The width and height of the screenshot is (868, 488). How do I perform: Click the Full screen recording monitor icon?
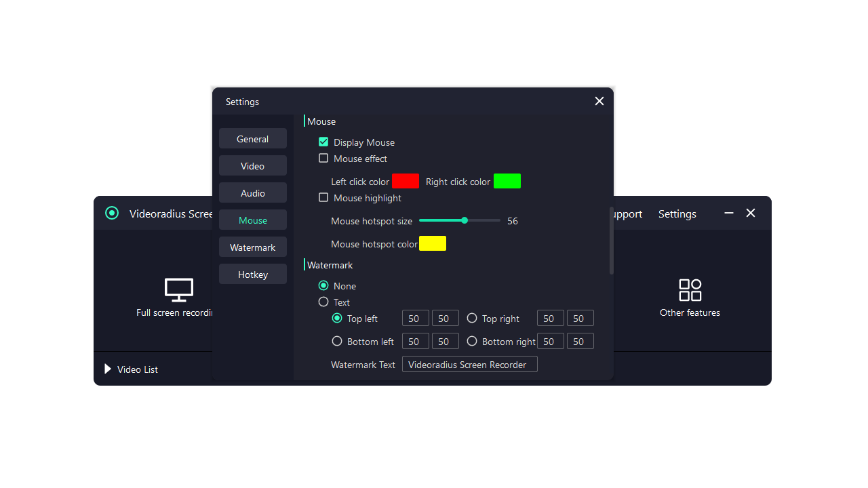(x=179, y=290)
